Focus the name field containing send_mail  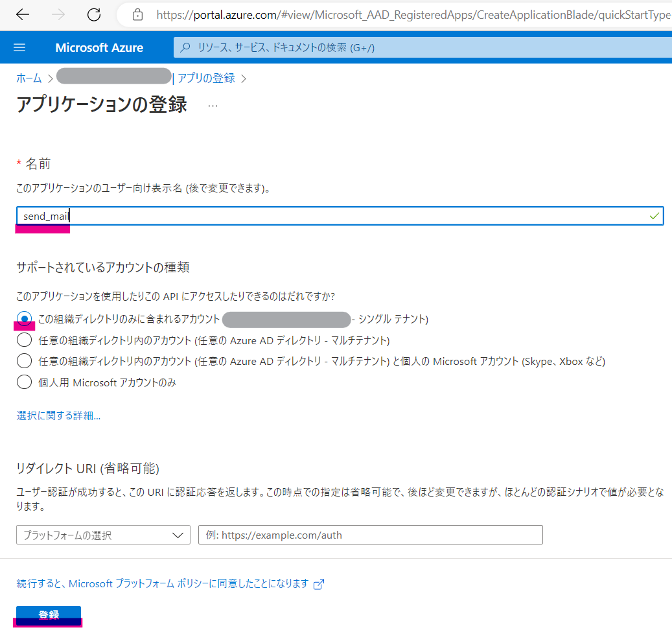[340, 216]
